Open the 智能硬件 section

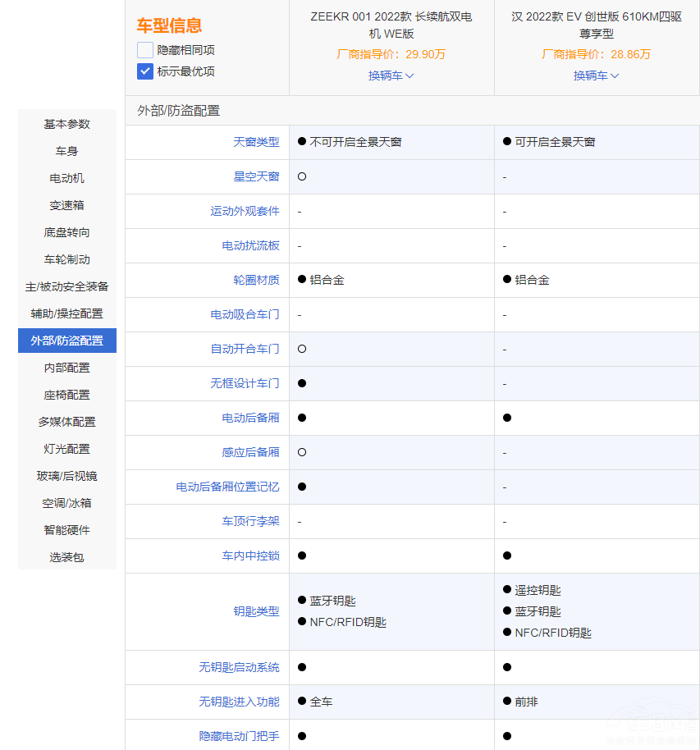pos(66,530)
